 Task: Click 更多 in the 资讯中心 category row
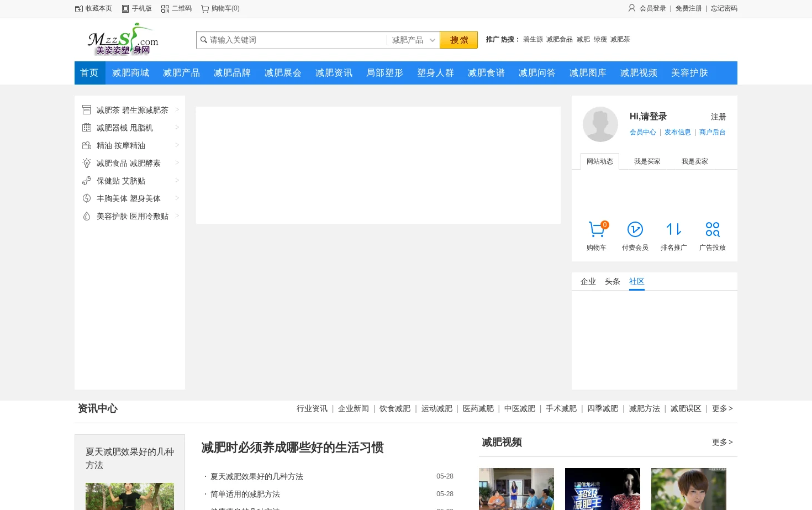point(723,408)
